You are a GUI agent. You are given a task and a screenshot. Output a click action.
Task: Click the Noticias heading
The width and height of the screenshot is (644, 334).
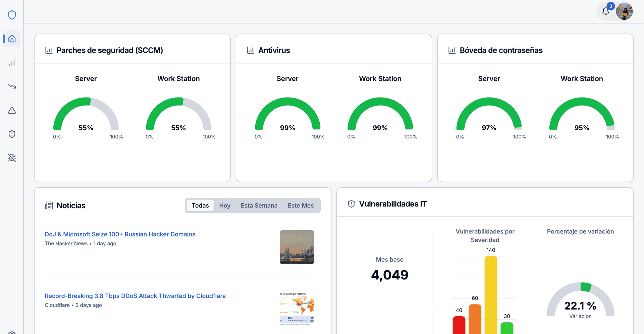pos(71,205)
